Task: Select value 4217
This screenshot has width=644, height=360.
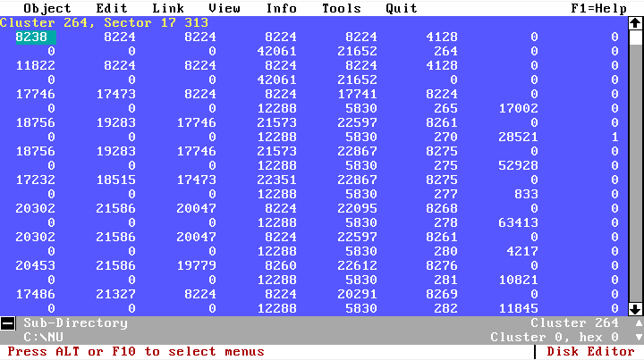Action: coord(522,251)
